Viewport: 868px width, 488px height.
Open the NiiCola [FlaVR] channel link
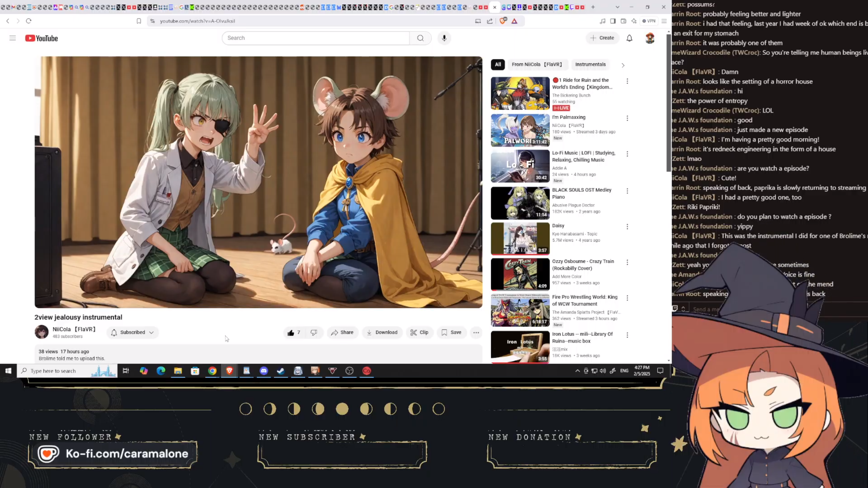74,329
